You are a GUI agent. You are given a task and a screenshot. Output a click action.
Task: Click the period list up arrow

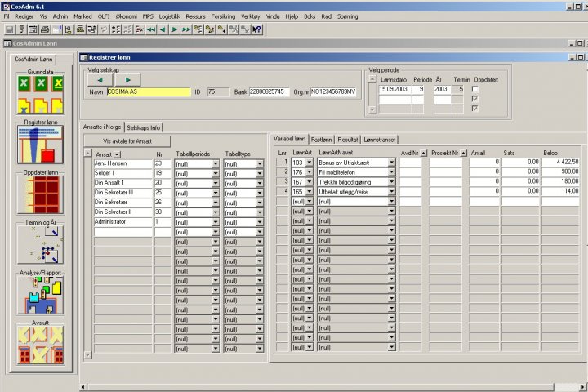click(x=372, y=78)
